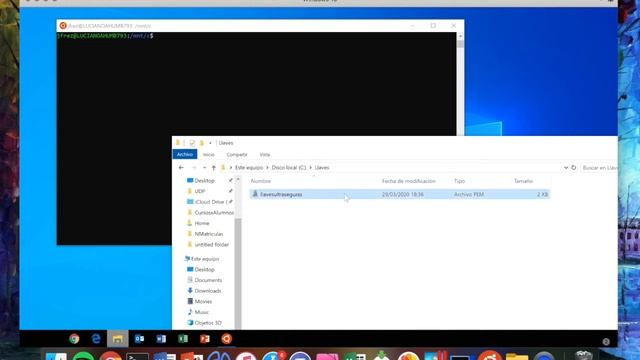This screenshot has width=640, height=360.
Task: Sort files by Tamaño column
Action: [x=524, y=181]
